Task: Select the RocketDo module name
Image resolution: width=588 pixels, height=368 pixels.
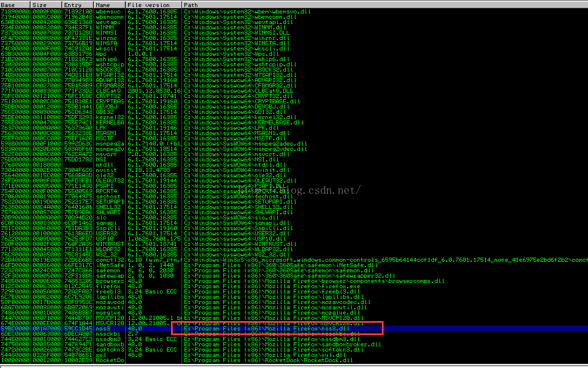Action: click(x=110, y=360)
